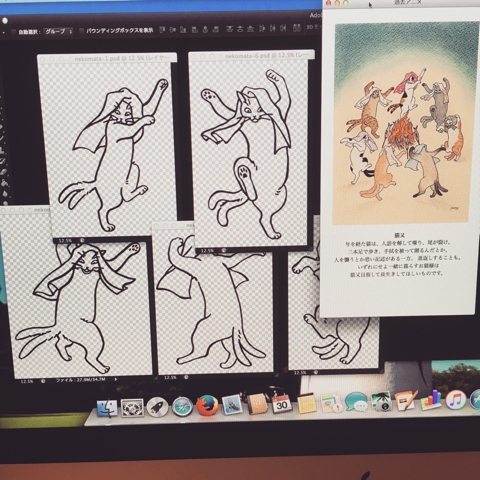Enable the 自動選択 checkbox
This screenshot has width=480, height=480.
13,32
